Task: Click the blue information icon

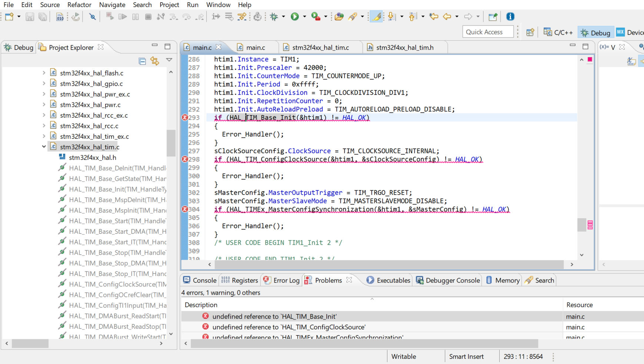Action: click(x=510, y=17)
